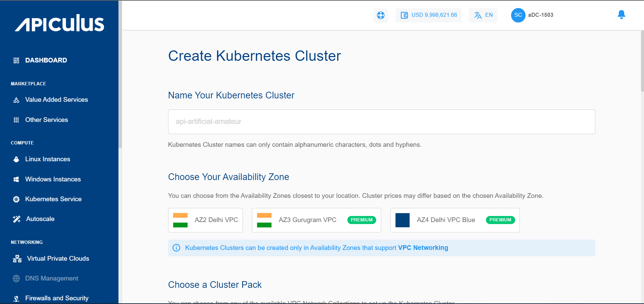
Task: Click the SC user avatar
Action: 518,15
